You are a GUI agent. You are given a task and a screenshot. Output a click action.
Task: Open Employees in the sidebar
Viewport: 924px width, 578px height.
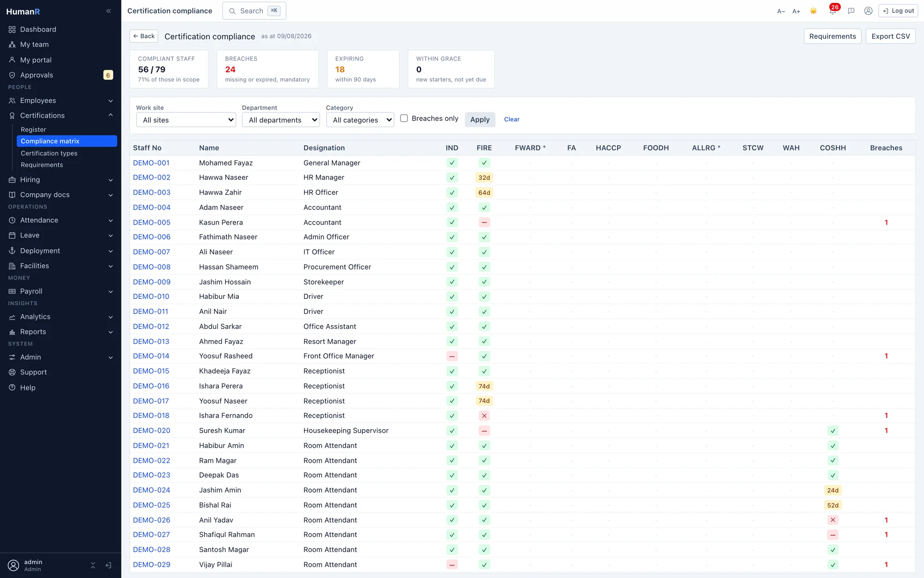(61, 100)
